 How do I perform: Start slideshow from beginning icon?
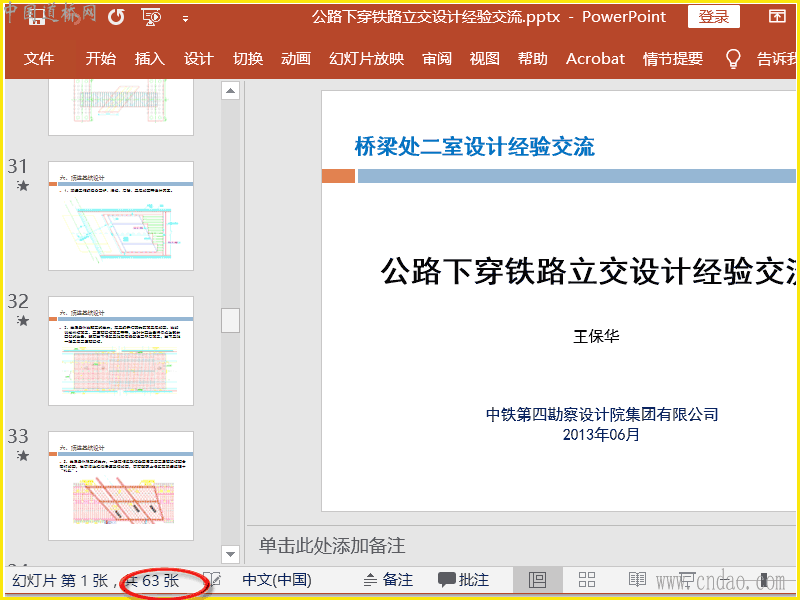pos(152,17)
